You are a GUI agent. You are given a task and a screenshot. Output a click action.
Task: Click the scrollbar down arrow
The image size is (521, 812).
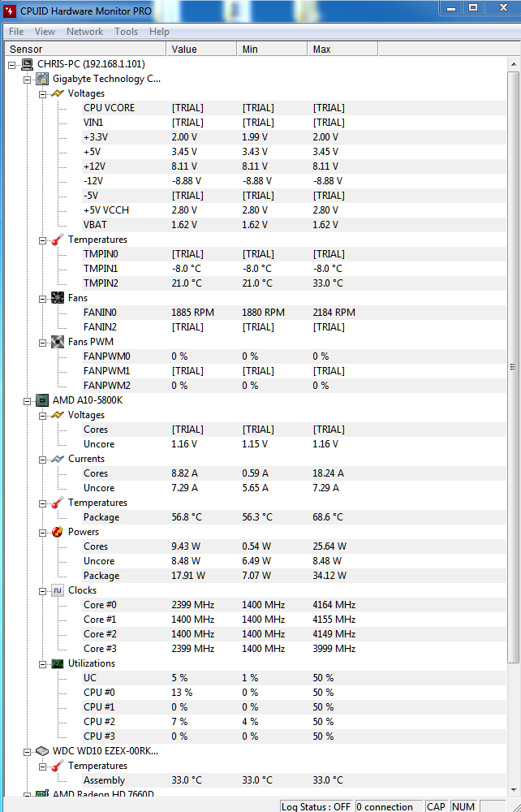tap(513, 790)
